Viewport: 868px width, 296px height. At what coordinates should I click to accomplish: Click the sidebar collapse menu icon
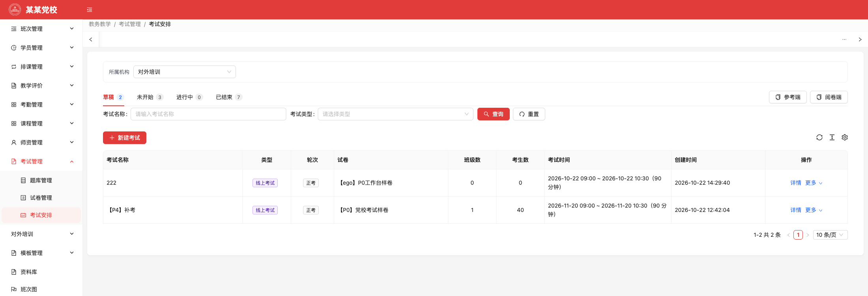coord(90,10)
